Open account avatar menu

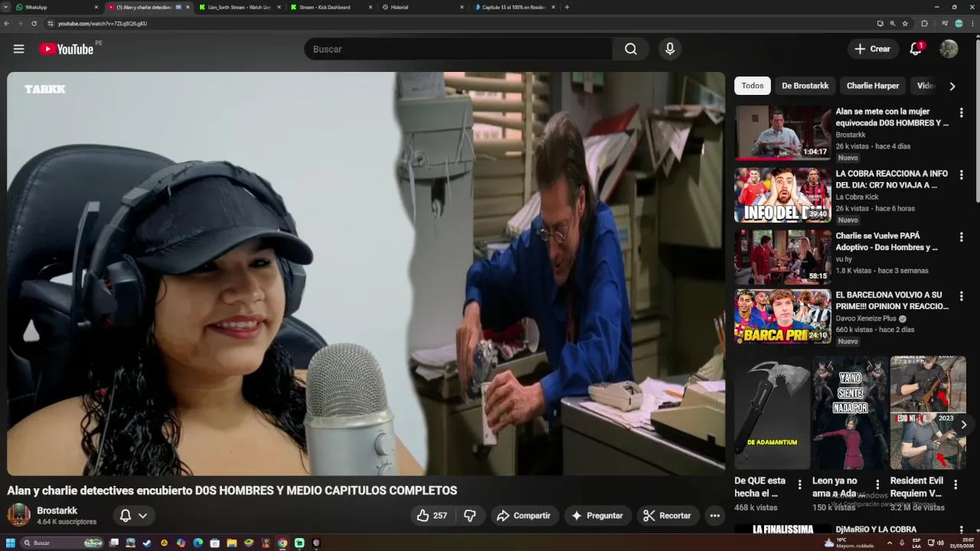pyautogui.click(x=949, y=49)
